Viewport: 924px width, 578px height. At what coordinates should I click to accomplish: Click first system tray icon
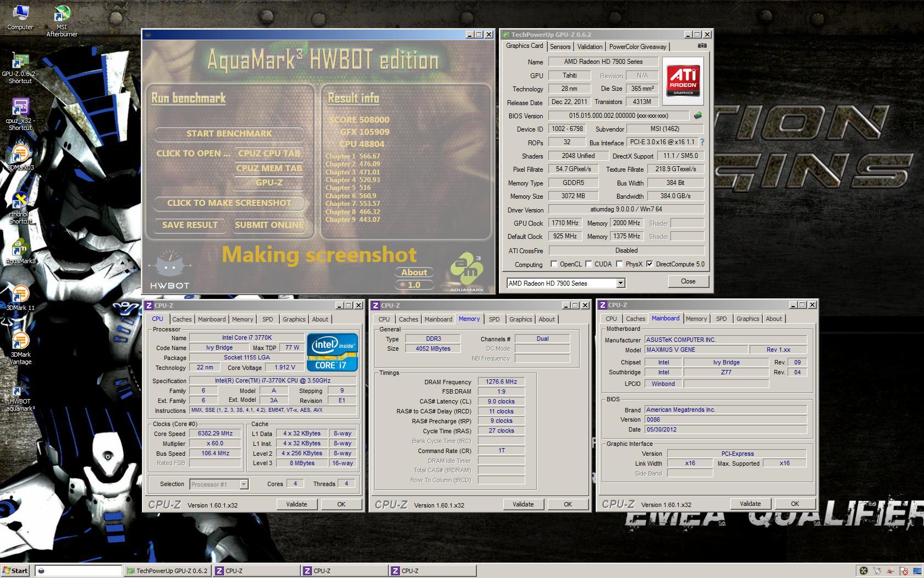click(x=864, y=571)
